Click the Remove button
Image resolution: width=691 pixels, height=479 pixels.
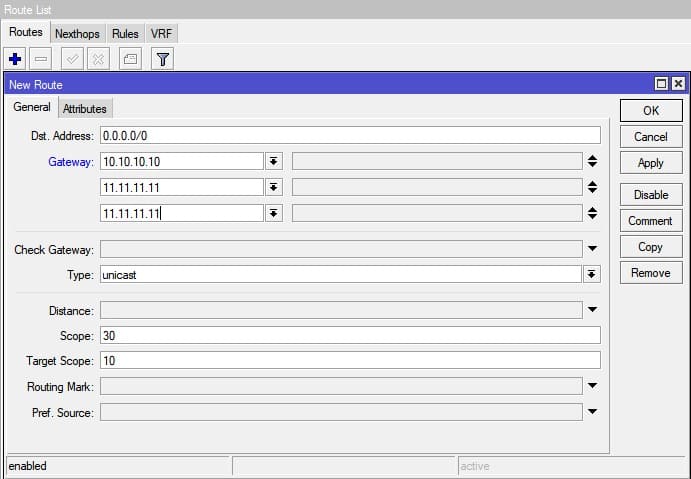tap(651, 273)
